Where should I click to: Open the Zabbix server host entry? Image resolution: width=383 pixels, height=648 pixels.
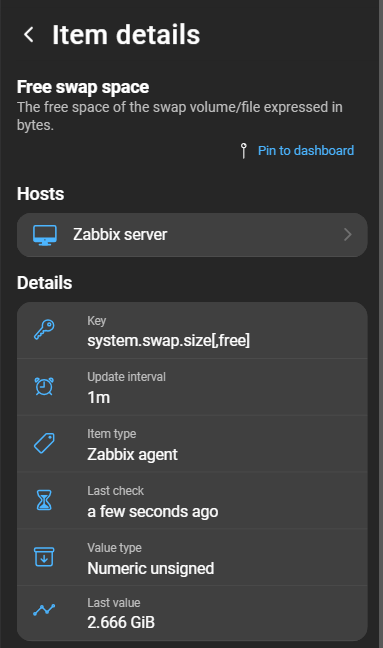(192, 235)
